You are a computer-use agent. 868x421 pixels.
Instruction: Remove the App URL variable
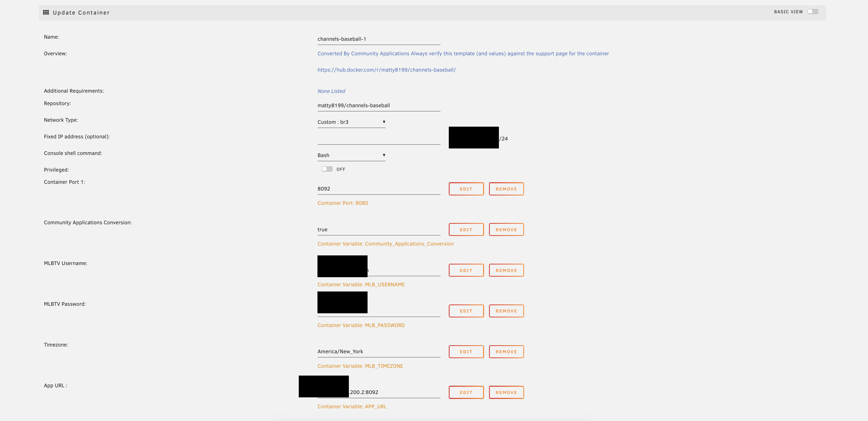tap(506, 393)
